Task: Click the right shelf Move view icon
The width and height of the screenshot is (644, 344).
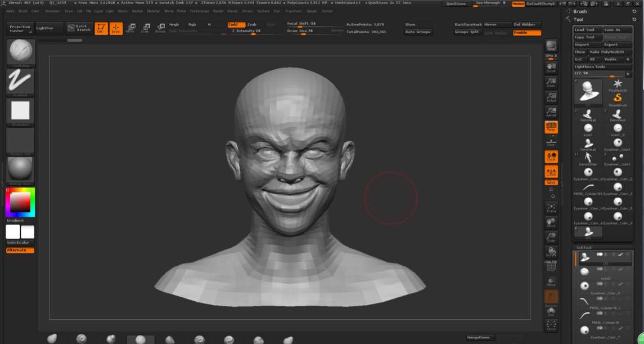Action: pos(551,223)
